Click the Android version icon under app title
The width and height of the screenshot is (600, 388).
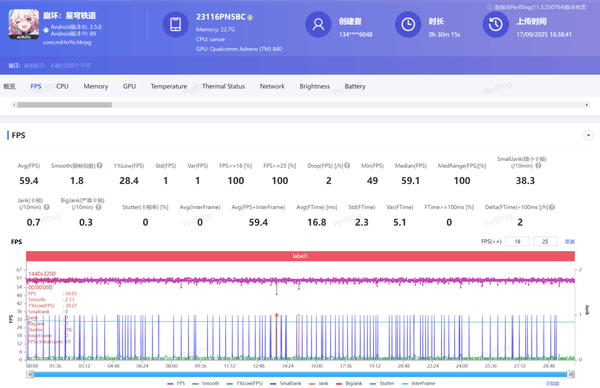(46, 30)
